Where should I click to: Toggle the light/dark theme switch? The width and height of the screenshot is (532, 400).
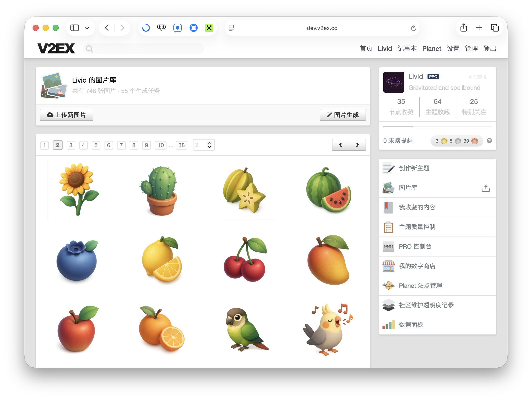pyautogui.click(x=478, y=77)
